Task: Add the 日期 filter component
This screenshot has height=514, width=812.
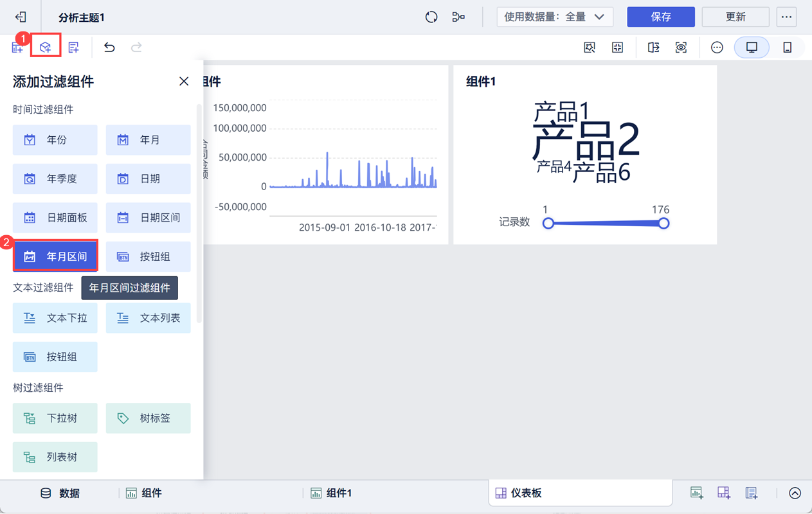Action: click(x=149, y=179)
